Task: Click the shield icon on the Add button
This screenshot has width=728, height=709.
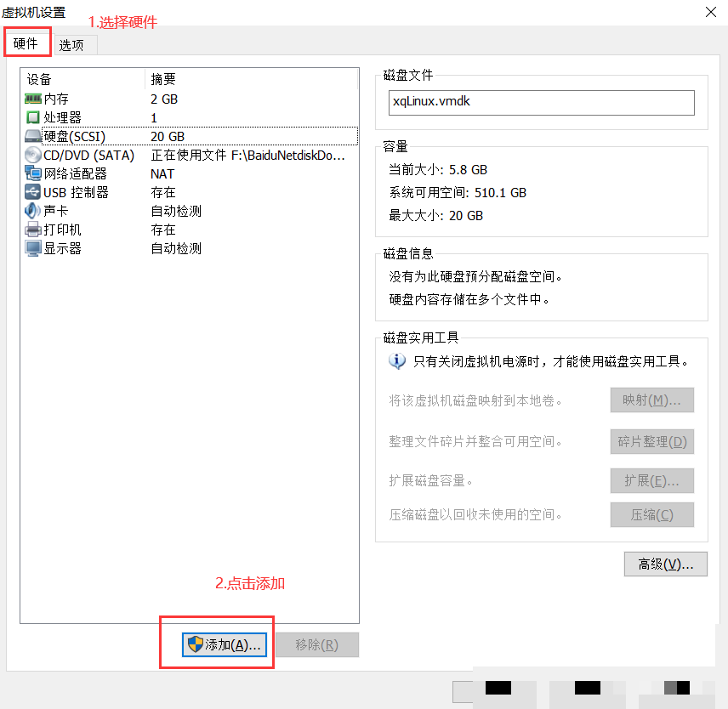Action: point(195,644)
